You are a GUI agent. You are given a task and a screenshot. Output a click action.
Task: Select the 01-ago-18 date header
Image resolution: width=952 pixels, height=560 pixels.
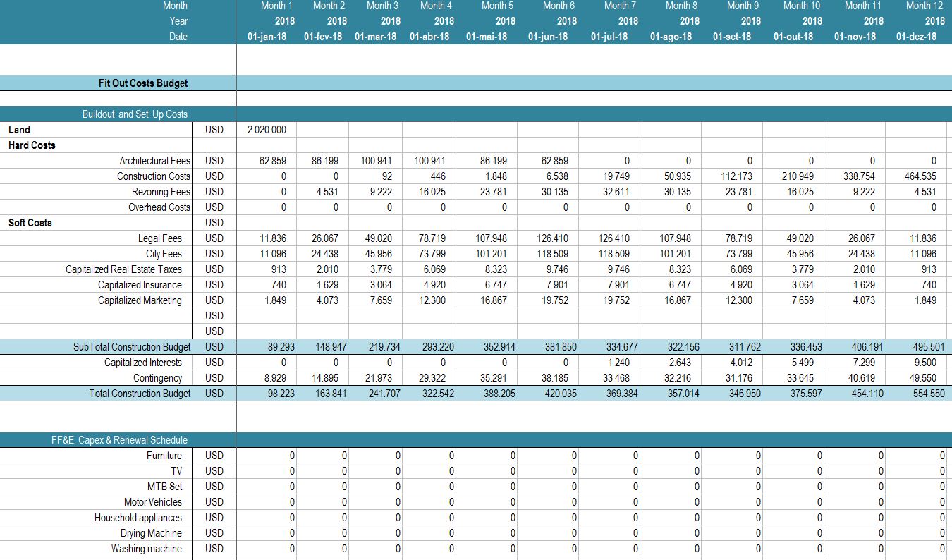[671, 37]
